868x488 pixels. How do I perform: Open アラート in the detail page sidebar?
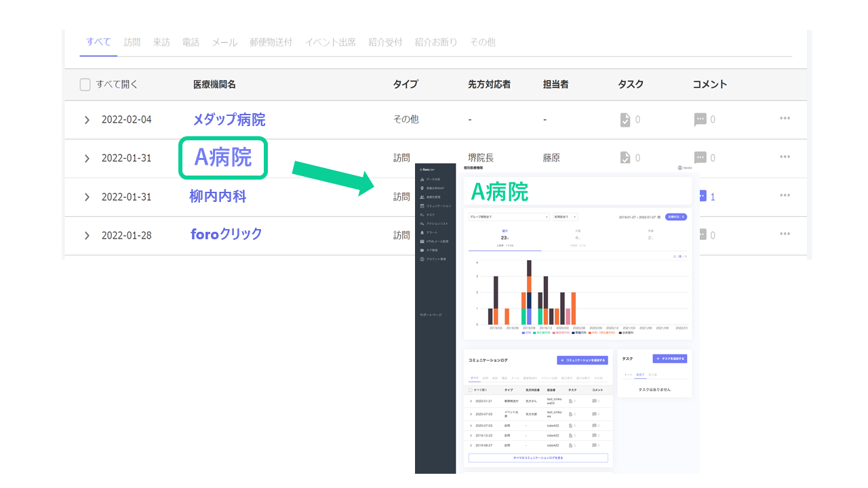point(429,232)
